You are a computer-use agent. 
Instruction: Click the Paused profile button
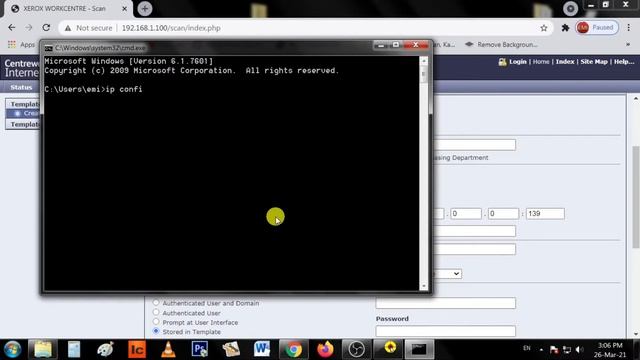pyautogui.click(x=597, y=28)
